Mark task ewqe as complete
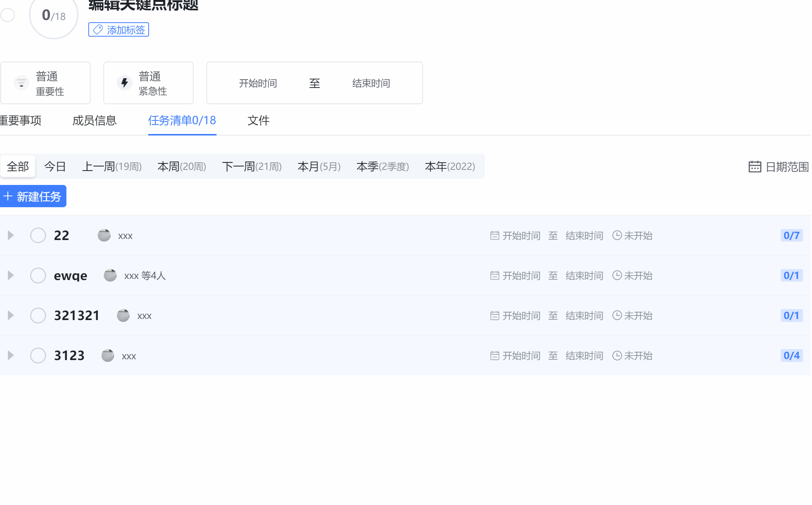Image resolution: width=812 pixels, height=505 pixels. [38, 275]
